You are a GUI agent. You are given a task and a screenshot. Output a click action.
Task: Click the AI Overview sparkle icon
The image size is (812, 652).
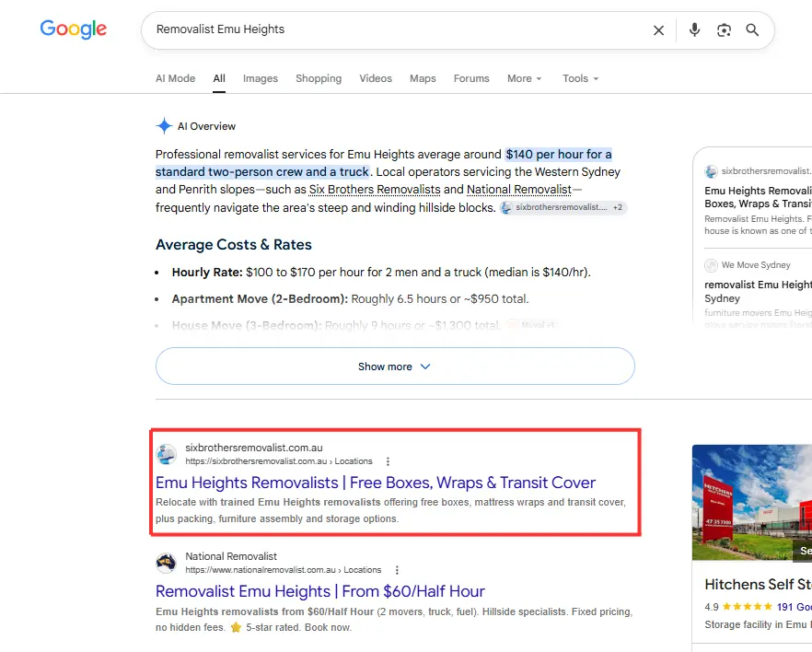(164, 126)
